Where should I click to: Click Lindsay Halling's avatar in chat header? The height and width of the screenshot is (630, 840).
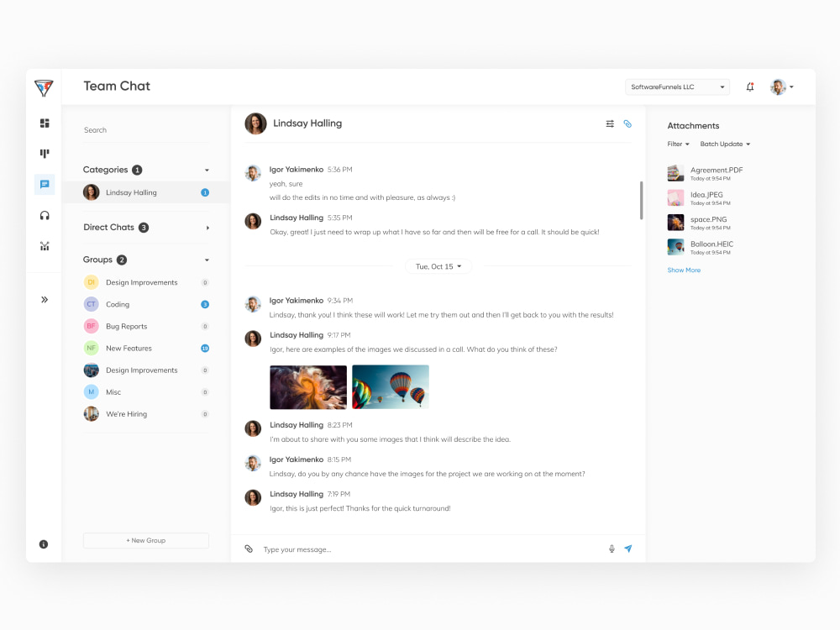click(255, 123)
